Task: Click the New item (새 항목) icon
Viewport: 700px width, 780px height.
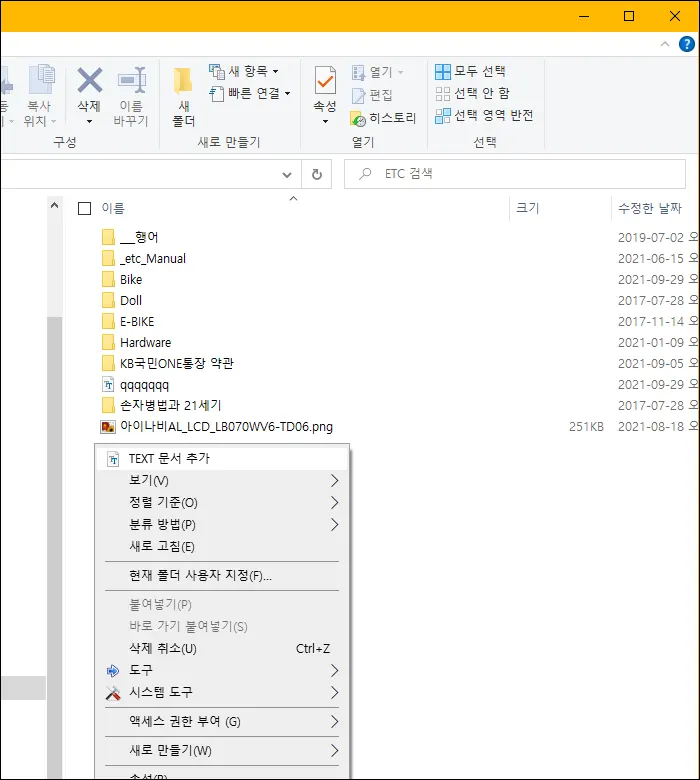Action: [x=216, y=72]
